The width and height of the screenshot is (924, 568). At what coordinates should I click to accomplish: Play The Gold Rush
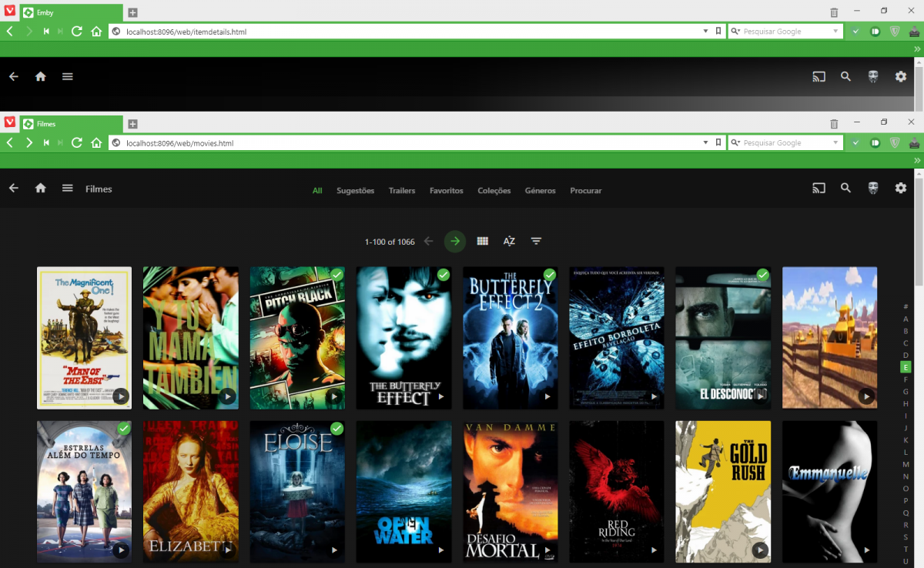coord(760,550)
